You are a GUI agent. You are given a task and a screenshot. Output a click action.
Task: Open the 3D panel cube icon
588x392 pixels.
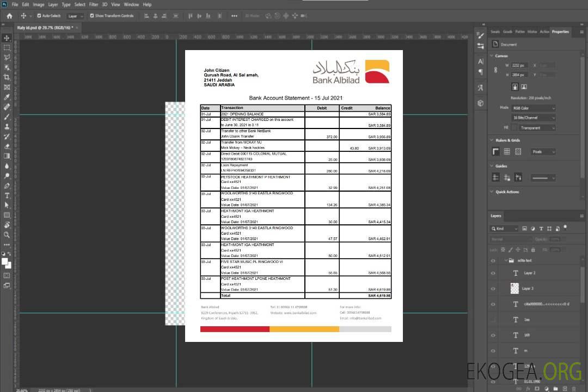coord(481,103)
